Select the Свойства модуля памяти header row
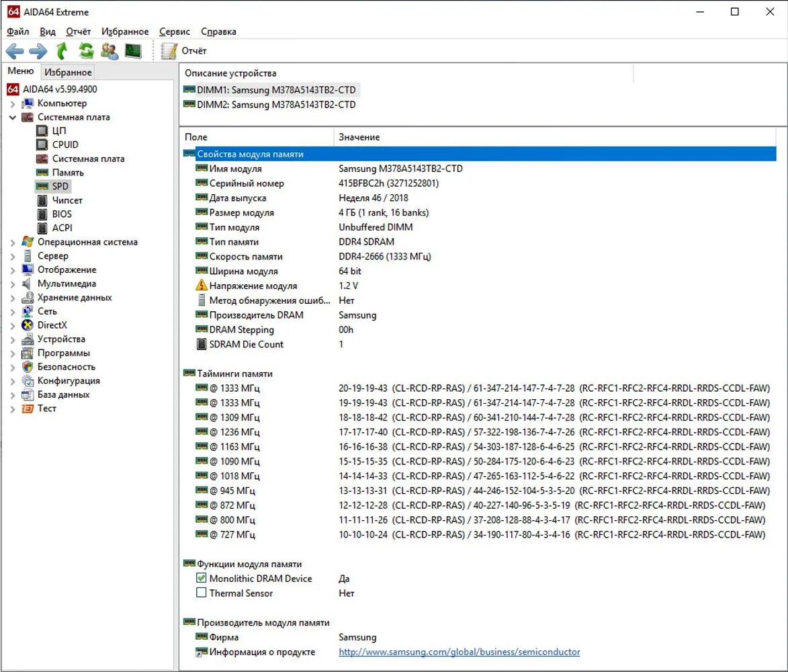The width and height of the screenshot is (788, 672). tap(480, 154)
